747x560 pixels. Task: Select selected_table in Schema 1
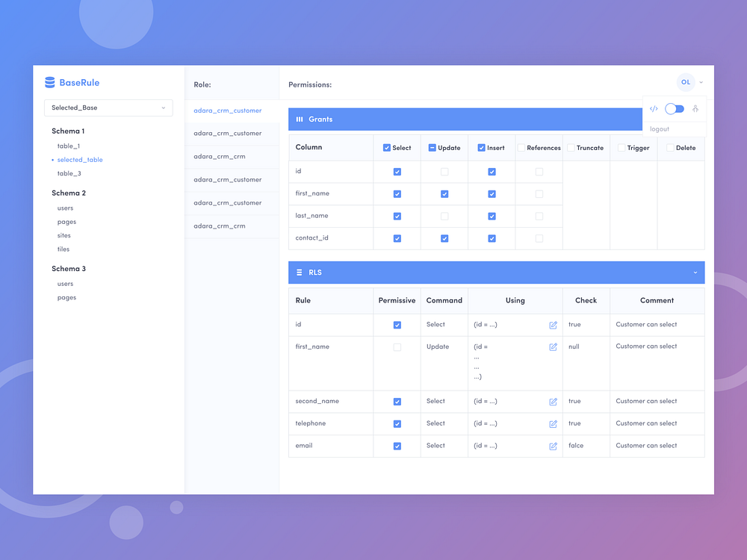pyautogui.click(x=80, y=160)
